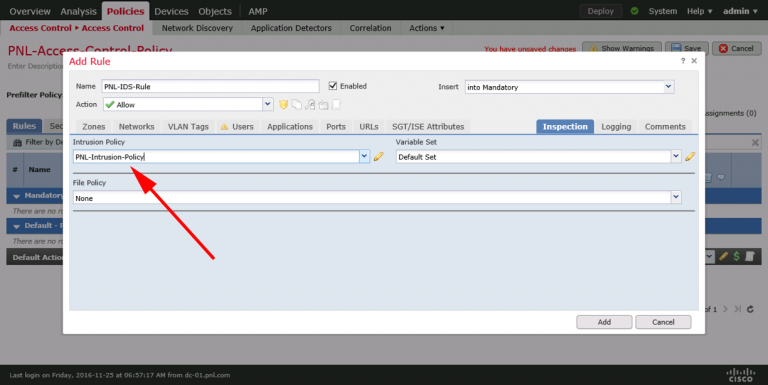Open the Actions menu dropdown
The image size is (768, 385).
(x=427, y=28)
